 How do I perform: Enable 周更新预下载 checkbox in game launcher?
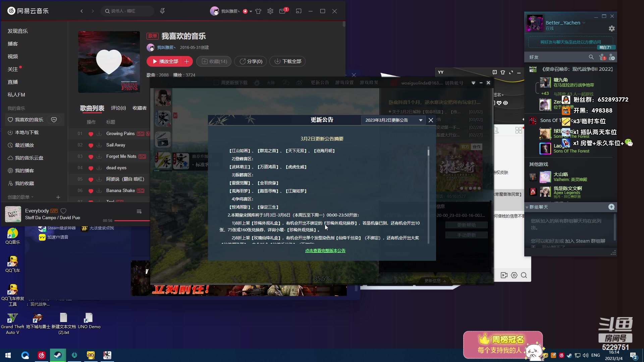click(x=216, y=83)
